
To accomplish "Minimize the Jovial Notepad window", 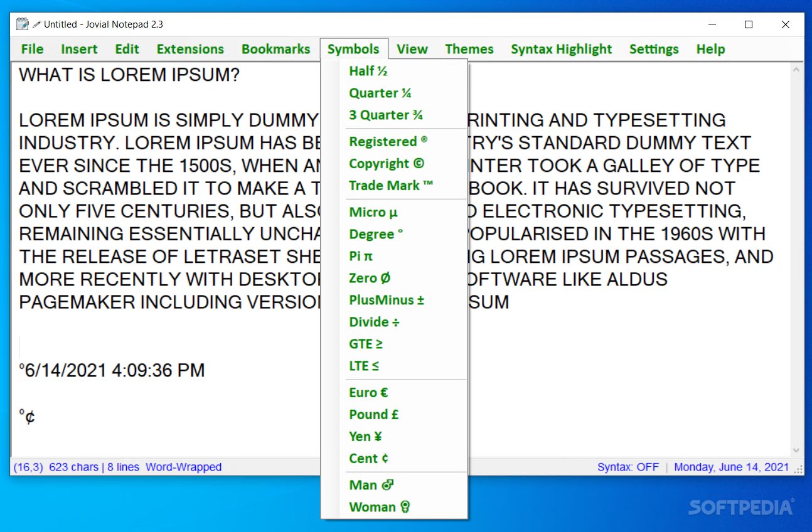I will [711, 24].
